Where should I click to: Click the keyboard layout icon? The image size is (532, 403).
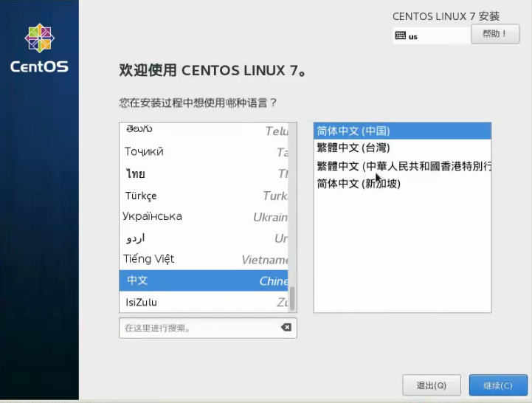tap(401, 35)
